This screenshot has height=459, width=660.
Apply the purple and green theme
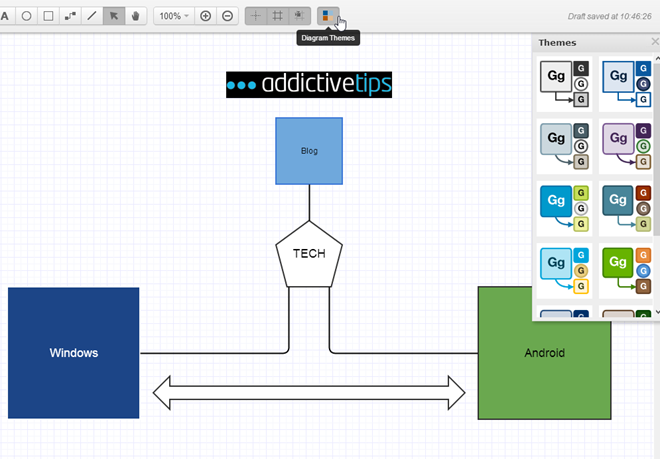[626, 146]
